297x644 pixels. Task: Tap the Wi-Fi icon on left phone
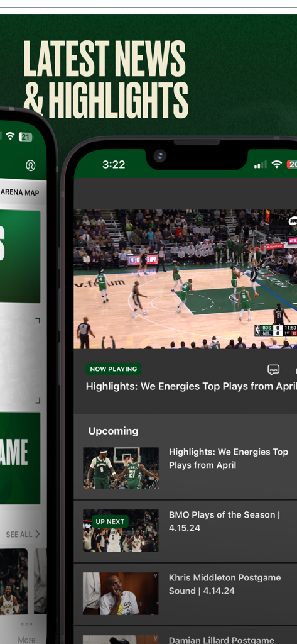pos(10,136)
